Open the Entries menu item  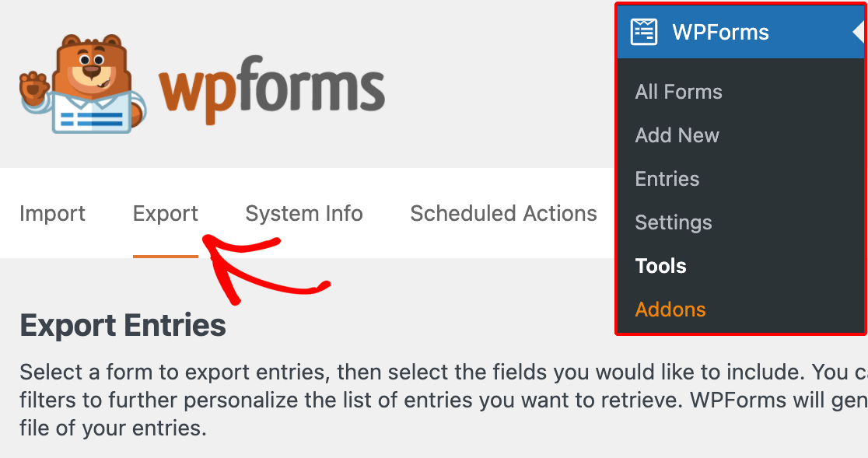tap(667, 179)
